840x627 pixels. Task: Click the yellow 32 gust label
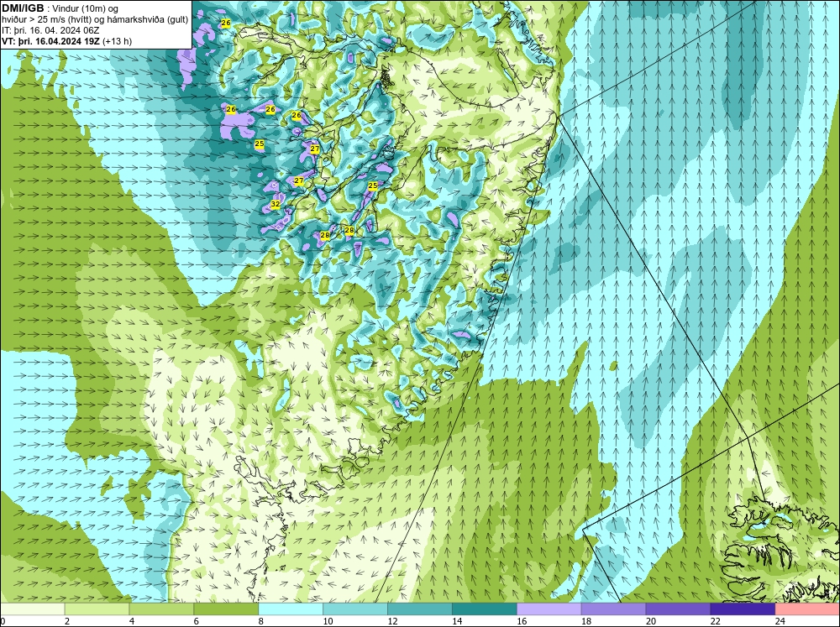coord(276,204)
